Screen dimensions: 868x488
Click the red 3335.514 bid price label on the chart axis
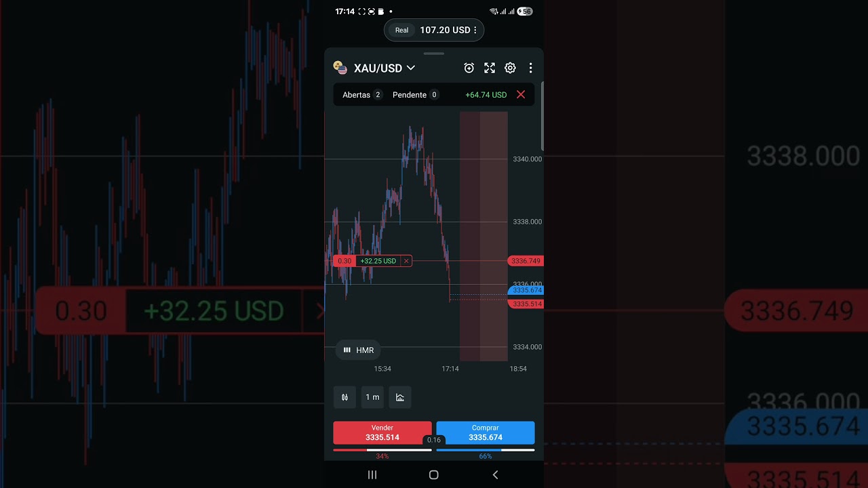coord(526,304)
